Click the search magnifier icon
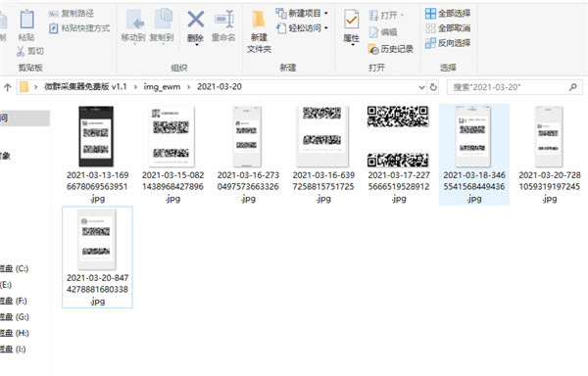This screenshot has width=588, height=376. click(572, 87)
